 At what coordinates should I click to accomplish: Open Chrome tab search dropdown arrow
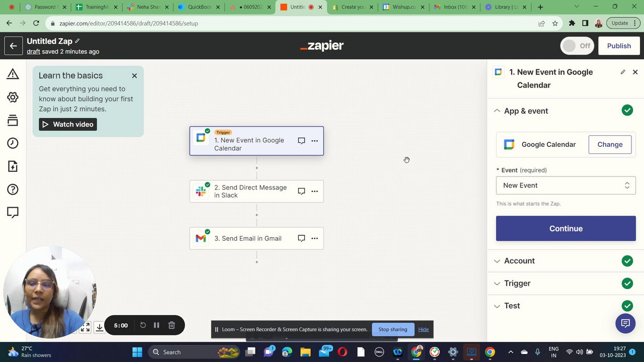pos(577,7)
